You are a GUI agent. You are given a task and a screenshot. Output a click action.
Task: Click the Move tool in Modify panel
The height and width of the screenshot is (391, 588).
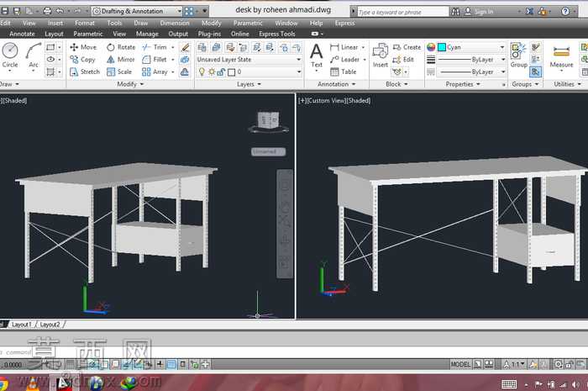pos(83,47)
